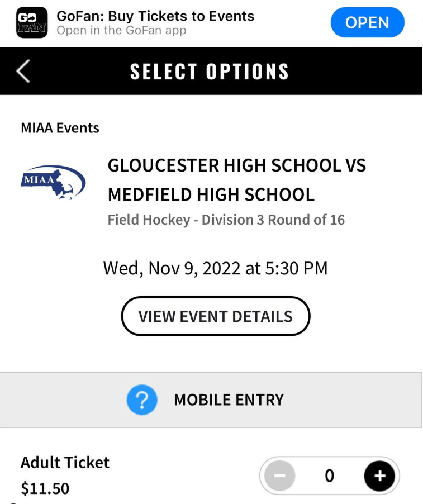This screenshot has height=504, width=423.
Task: Tap the "Open in the GoFan app" subtitle
Action: point(121,31)
